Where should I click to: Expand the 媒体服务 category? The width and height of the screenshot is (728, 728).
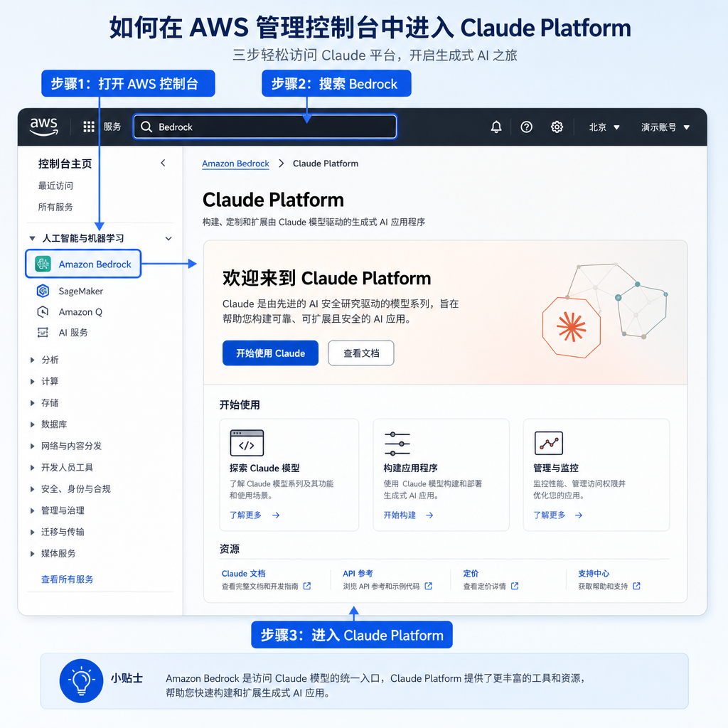click(32, 553)
